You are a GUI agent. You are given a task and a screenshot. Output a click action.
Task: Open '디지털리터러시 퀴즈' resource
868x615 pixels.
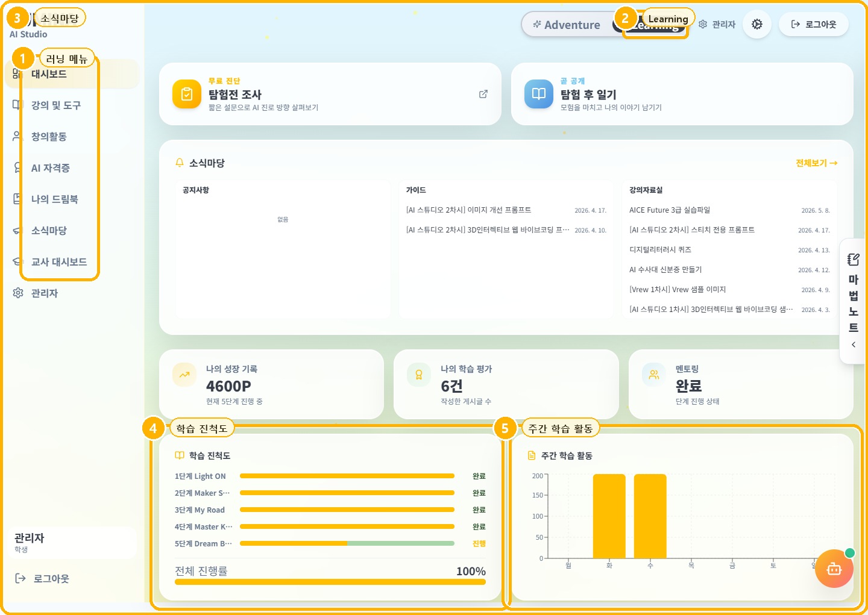coord(729,250)
